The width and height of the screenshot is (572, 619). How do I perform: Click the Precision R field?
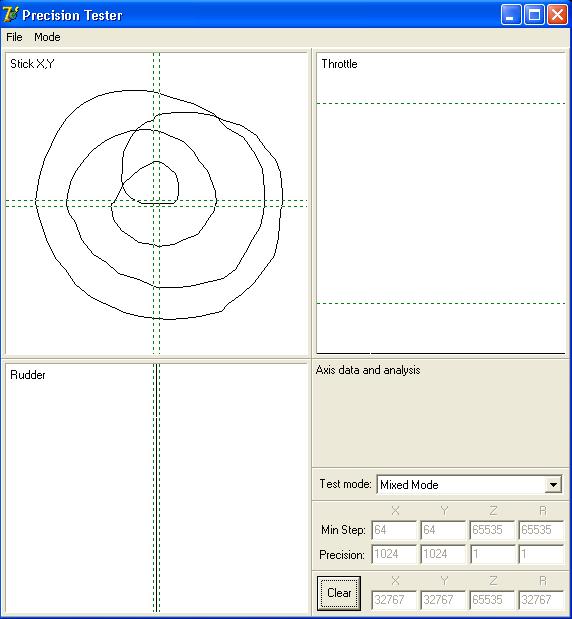coord(541,554)
